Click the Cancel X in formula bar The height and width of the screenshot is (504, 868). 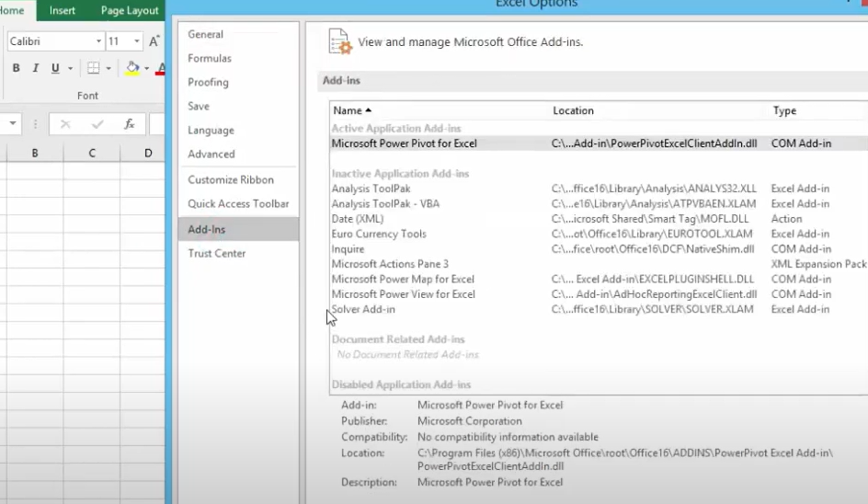tap(65, 124)
